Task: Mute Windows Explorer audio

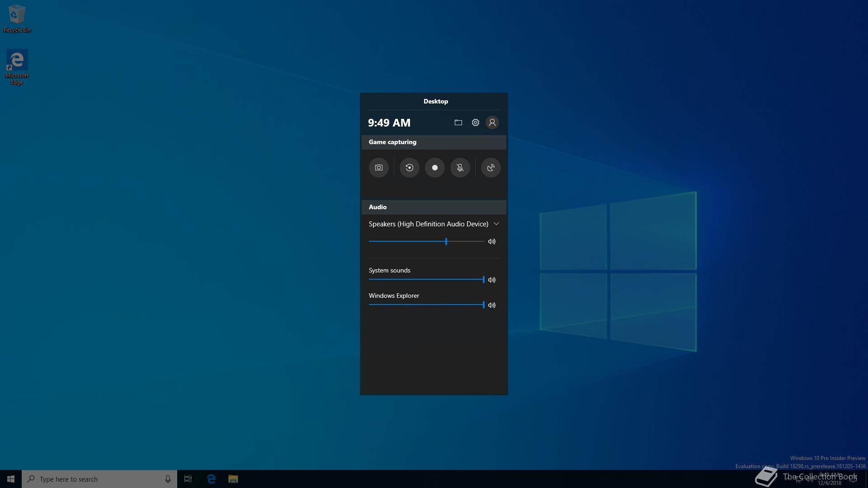Action: (x=492, y=305)
